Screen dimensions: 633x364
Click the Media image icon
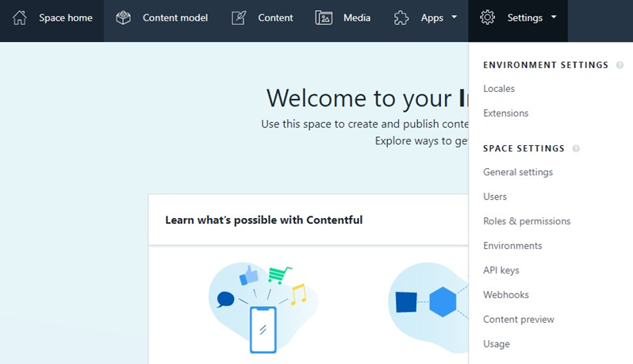324,17
